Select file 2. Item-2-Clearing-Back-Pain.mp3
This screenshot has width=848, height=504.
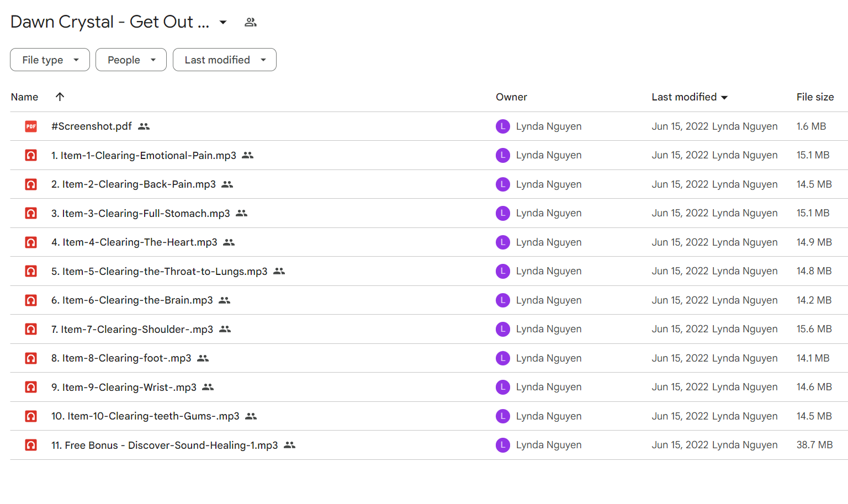click(x=134, y=184)
